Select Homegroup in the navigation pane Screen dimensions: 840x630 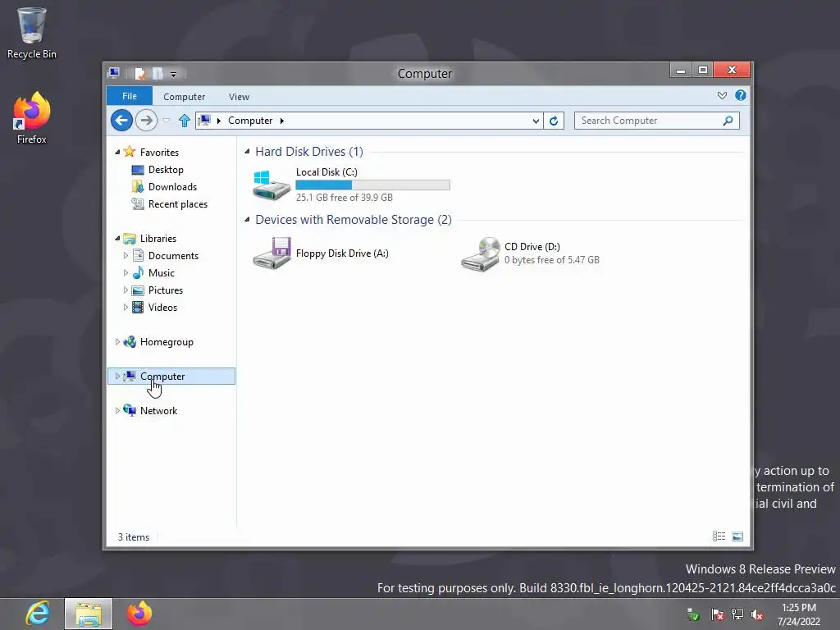click(x=167, y=342)
